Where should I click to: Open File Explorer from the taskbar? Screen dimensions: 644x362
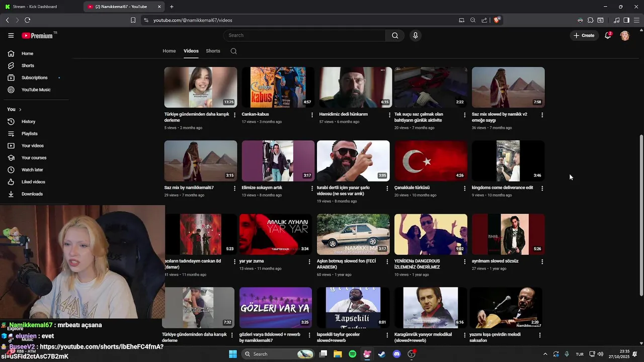click(338, 354)
